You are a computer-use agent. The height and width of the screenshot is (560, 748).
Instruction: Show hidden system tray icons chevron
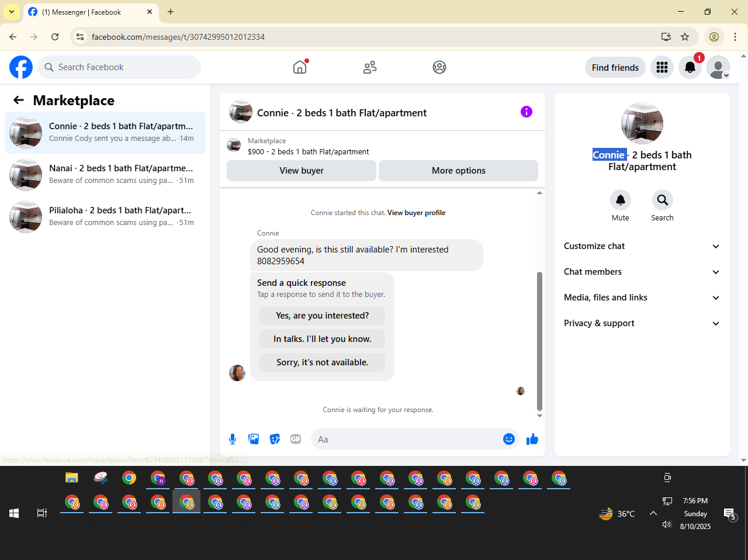[653, 513]
